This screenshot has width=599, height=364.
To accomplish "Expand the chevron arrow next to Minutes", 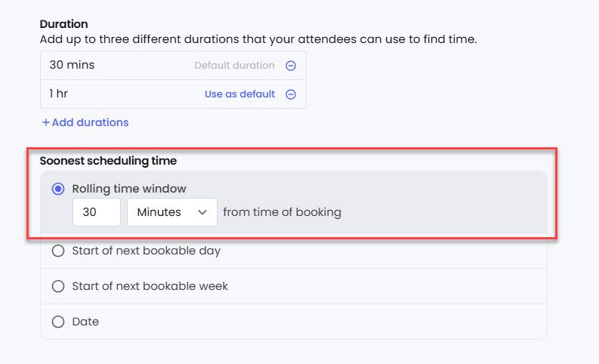I will pos(202,212).
